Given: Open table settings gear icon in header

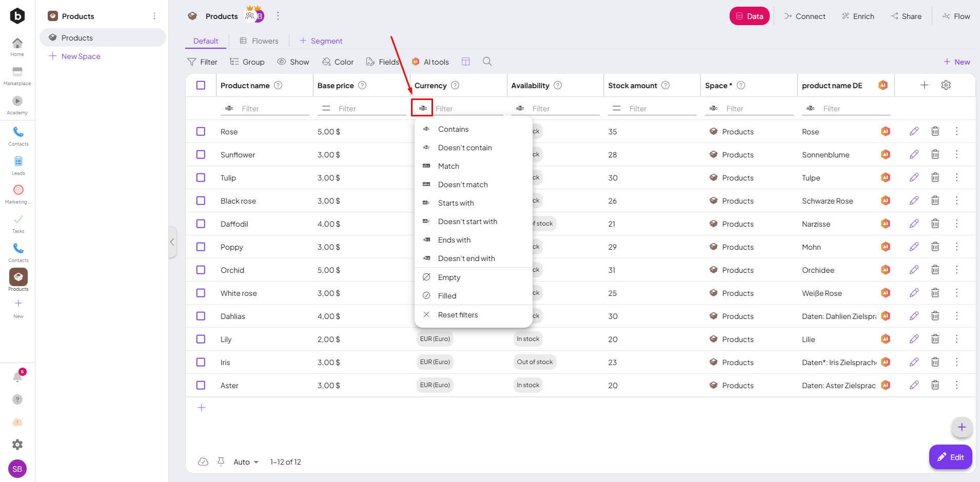Looking at the screenshot, I should (x=946, y=85).
